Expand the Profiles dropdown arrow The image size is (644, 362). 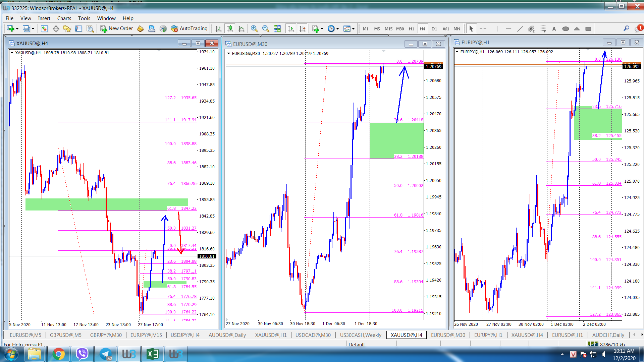tap(33, 29)
